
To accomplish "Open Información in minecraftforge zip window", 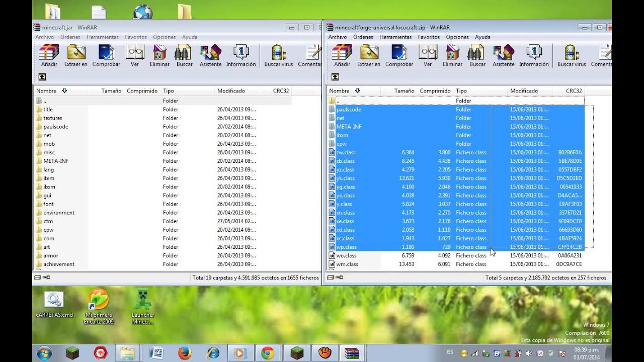I will point(534,56).
